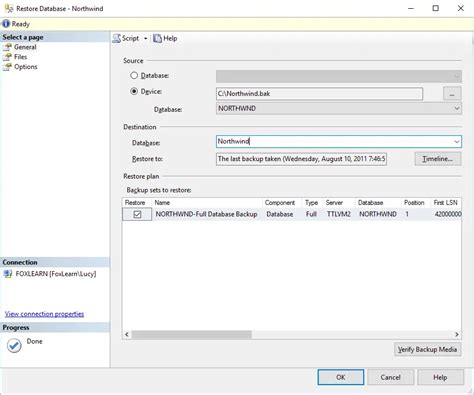Click the FOXLEARN server connection icon
Image resolution: width=474 pixels, height=395 pixels.
click(8, 274)
